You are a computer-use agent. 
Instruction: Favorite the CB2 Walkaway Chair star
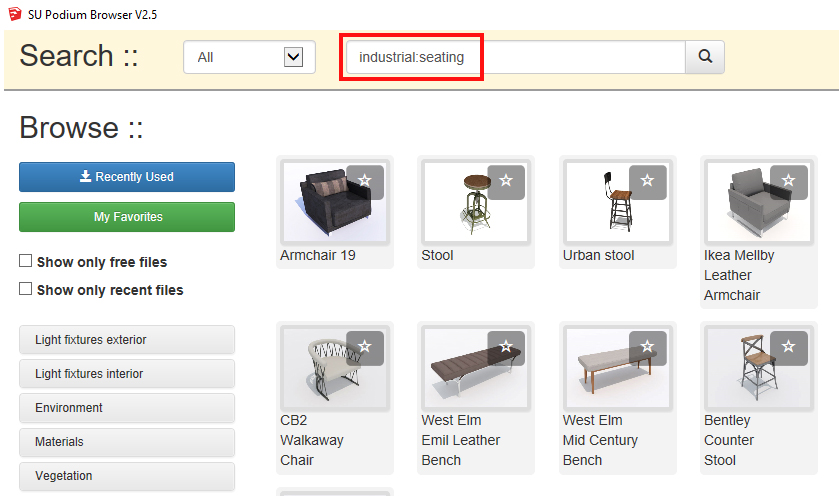[365, 348]
